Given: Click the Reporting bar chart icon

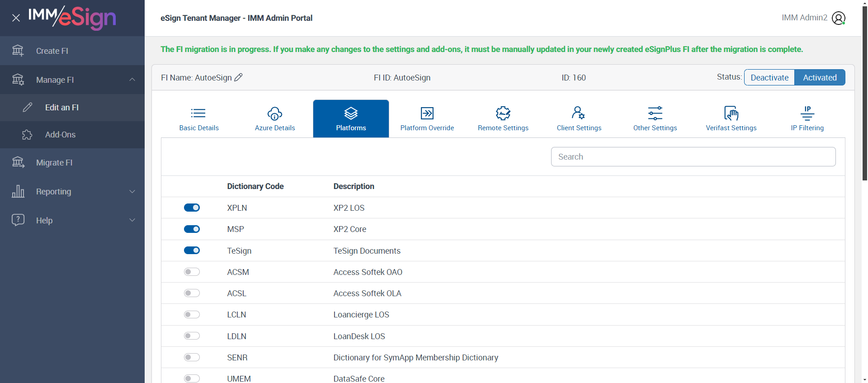Looking at the screenshot, I should 18,191.
